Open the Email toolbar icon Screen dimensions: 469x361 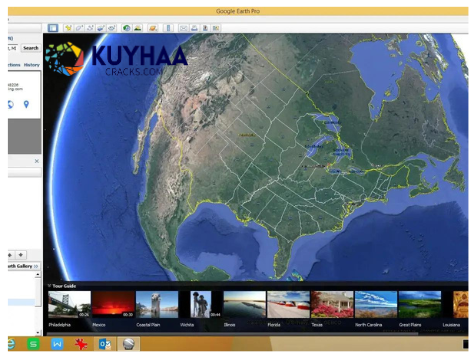[x=183, y=28]
